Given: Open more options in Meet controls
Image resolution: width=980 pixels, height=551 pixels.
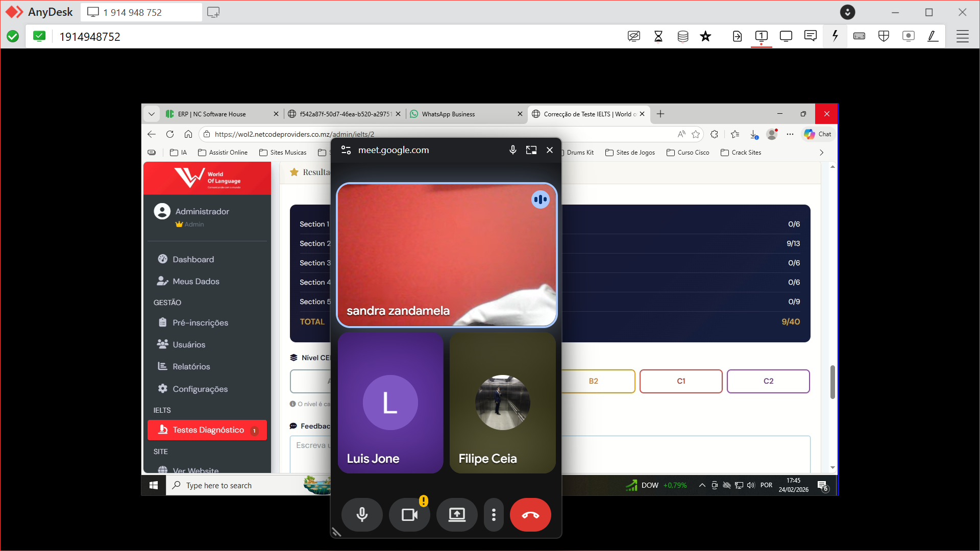Looking at the screenshot, I should 494,515.
